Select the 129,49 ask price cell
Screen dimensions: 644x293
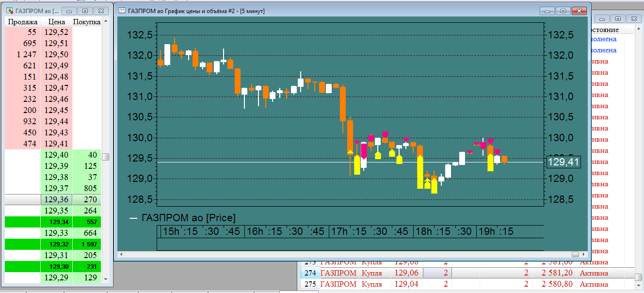(x=57, y=65)
